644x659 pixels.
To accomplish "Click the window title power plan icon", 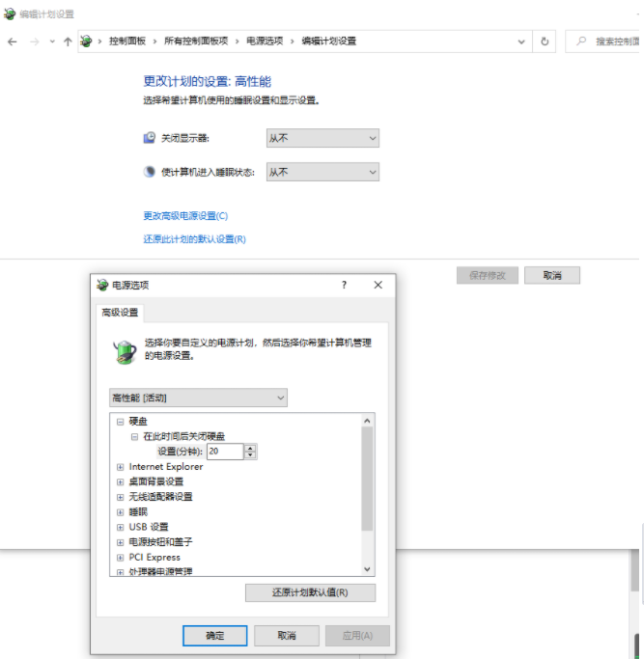I will point(10,14).
